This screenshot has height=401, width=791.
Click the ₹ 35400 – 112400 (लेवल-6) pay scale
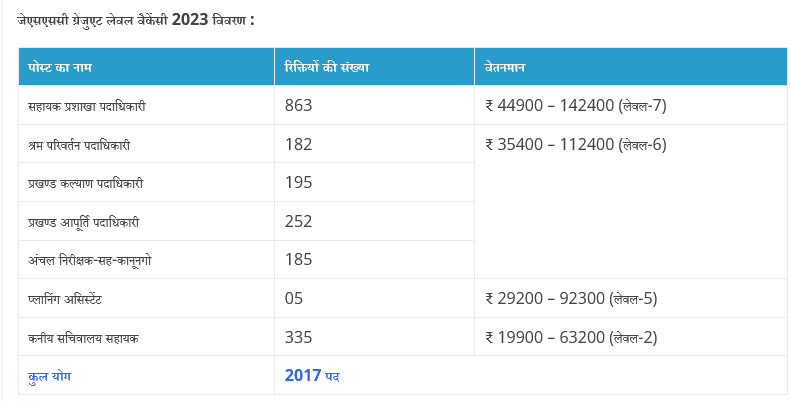[x=575, y=144]
